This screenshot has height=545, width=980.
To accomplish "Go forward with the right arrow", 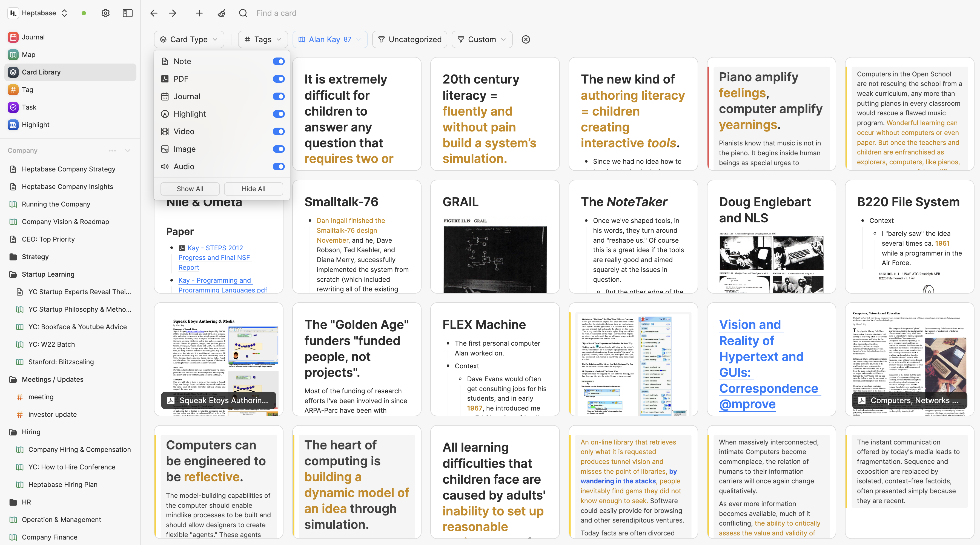I will [x=173, y=13].
